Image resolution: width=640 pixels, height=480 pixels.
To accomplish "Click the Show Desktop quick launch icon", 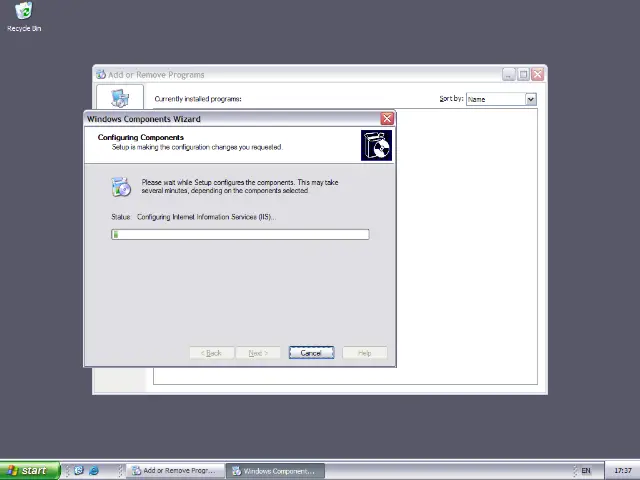I will pos(78,470).
